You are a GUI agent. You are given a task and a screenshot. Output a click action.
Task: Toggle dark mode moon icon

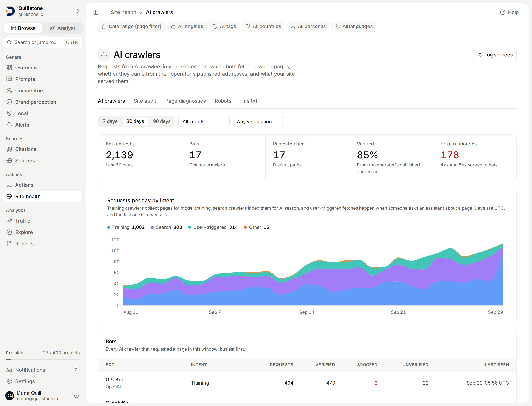76,396
